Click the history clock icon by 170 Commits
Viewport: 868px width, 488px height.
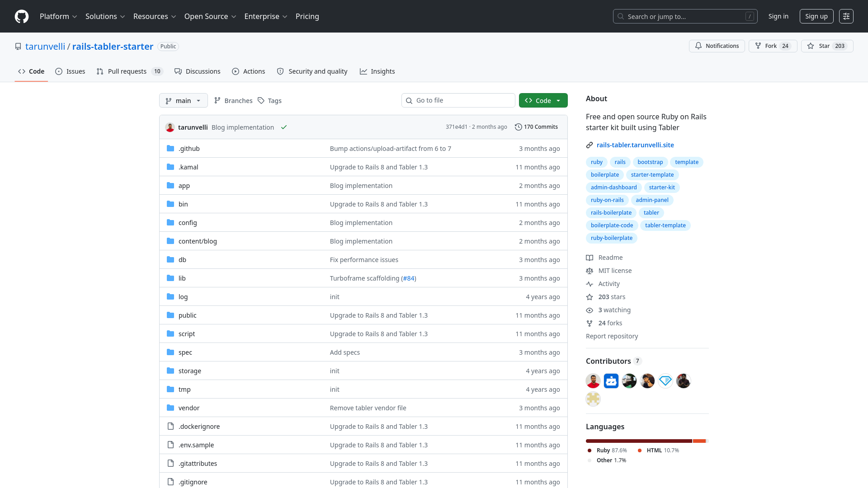click(x=519, y=127)
